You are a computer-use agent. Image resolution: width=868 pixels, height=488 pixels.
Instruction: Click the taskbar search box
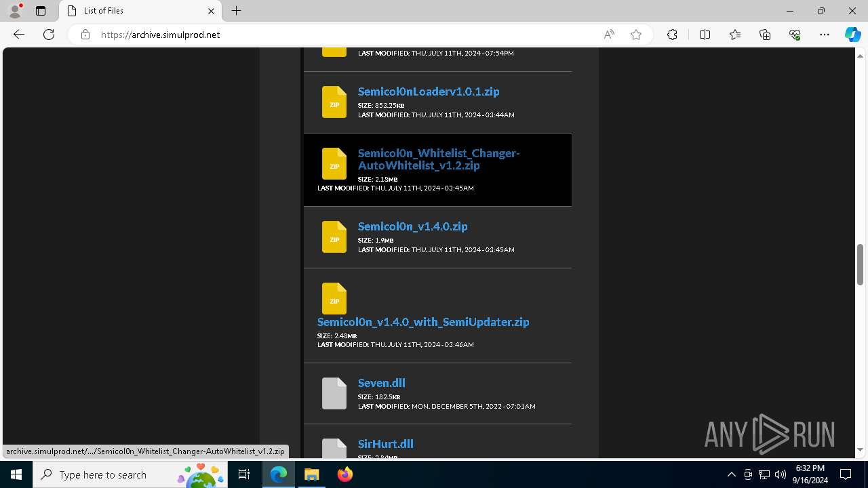[x=131, y=474]
